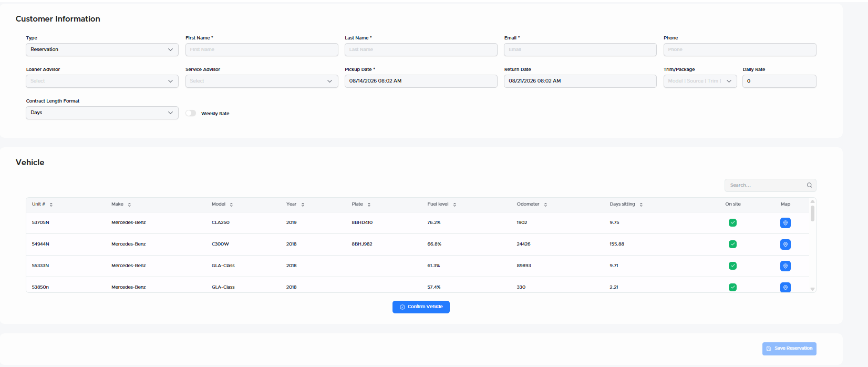Sort vehicles by Make column arrows
The image size is (868, 367).
(x=129, y=205)
